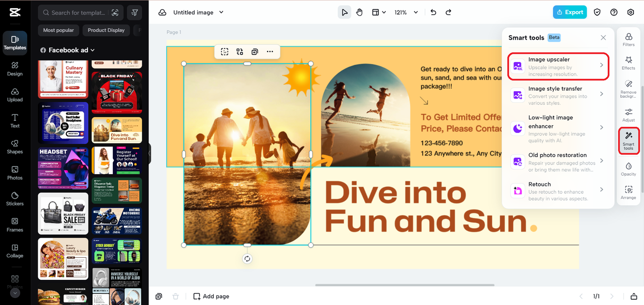Click the delete page trash icon
644x305 pixels.
tap(175, 296)
